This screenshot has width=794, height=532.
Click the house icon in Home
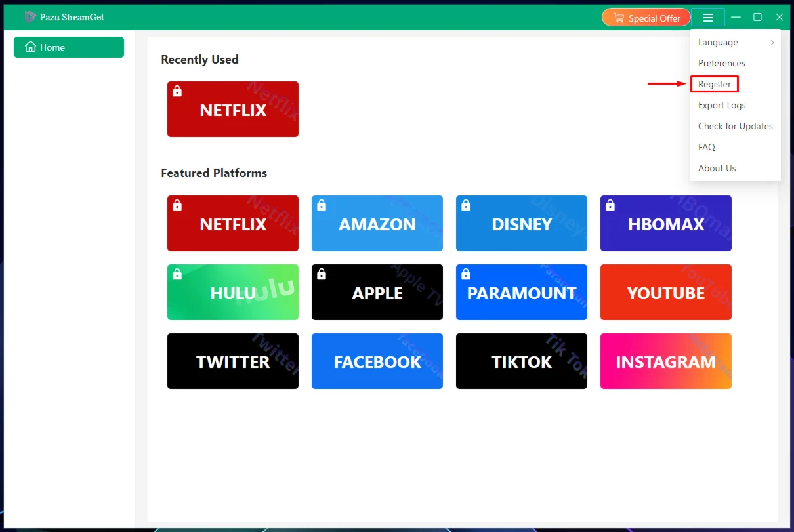tap(30, 47)
